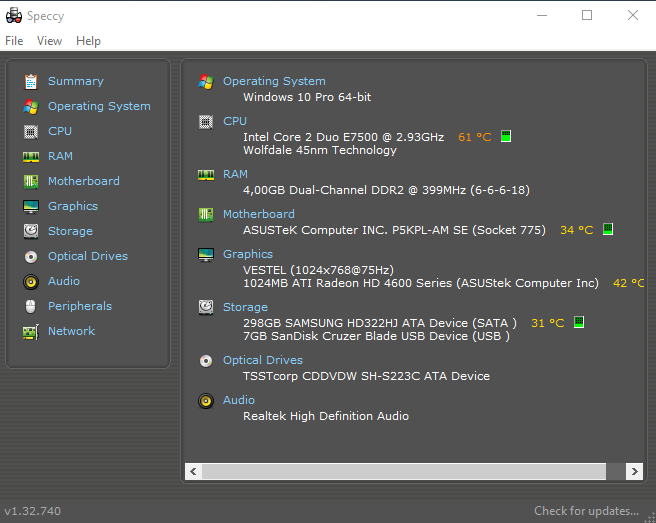Image resolution: width=656 pixels, height=523 pixels.
Task: Open the Audio heading link in main panel
Action: point(238,400)
